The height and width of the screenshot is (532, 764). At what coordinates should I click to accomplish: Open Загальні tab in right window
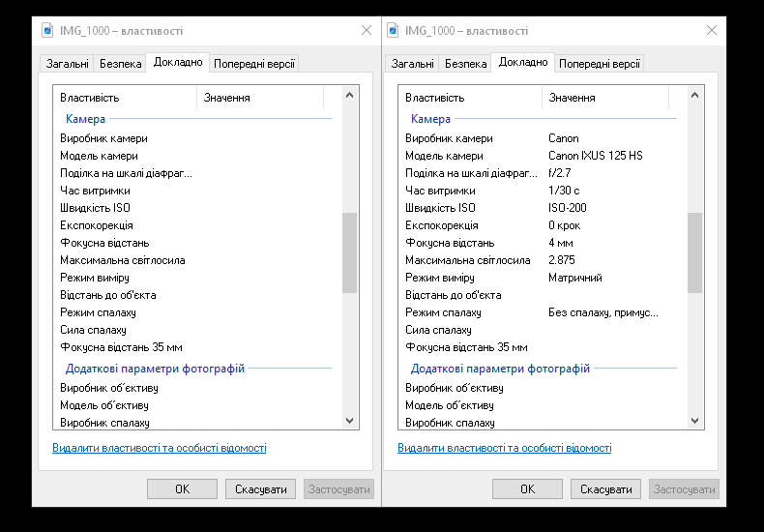tap(412, 63)
